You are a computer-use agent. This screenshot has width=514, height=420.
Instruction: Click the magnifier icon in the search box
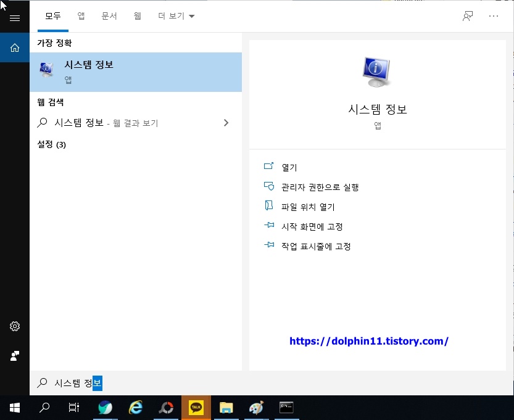coord(43,382)
